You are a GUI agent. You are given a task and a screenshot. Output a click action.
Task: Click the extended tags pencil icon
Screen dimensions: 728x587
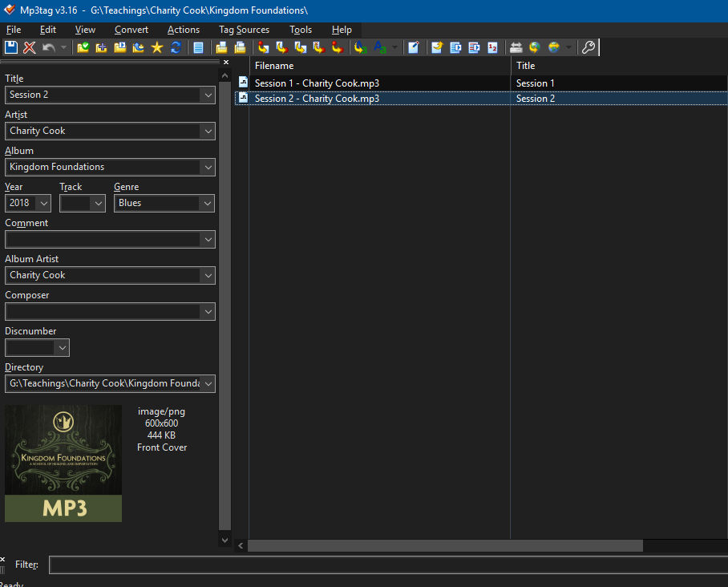pos(414,48)
